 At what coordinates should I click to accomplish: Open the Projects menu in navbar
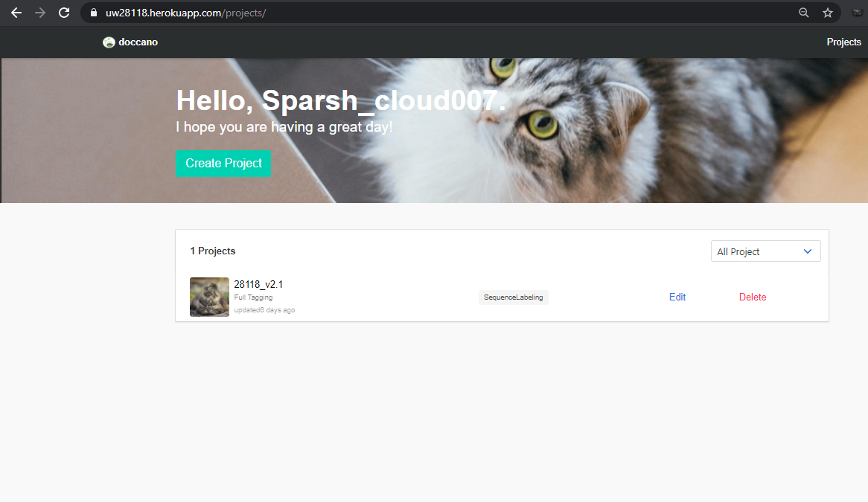843,42
